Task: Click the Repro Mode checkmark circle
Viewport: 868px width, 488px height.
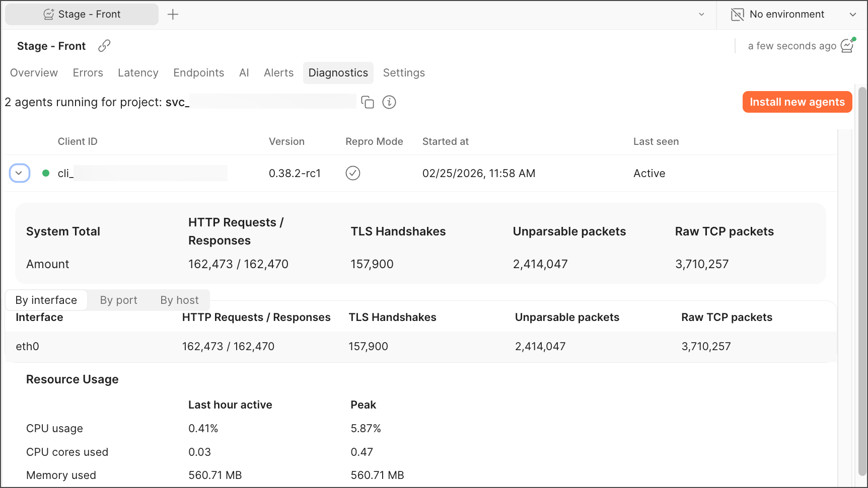Action: coord(353,173)
